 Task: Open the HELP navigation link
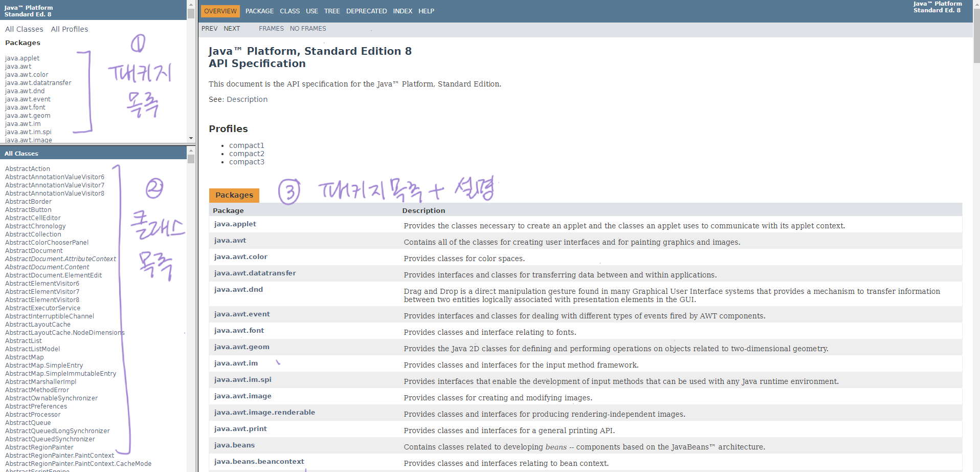pos(426,11)
